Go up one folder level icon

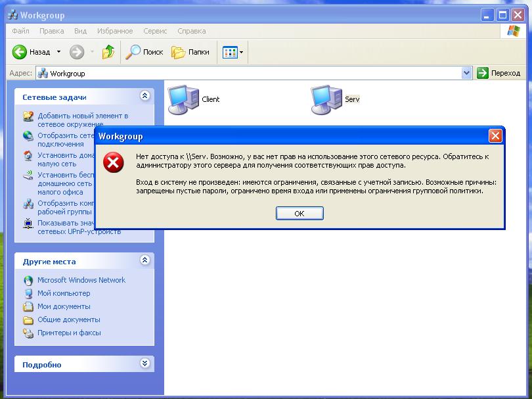[x=108, y=52]
